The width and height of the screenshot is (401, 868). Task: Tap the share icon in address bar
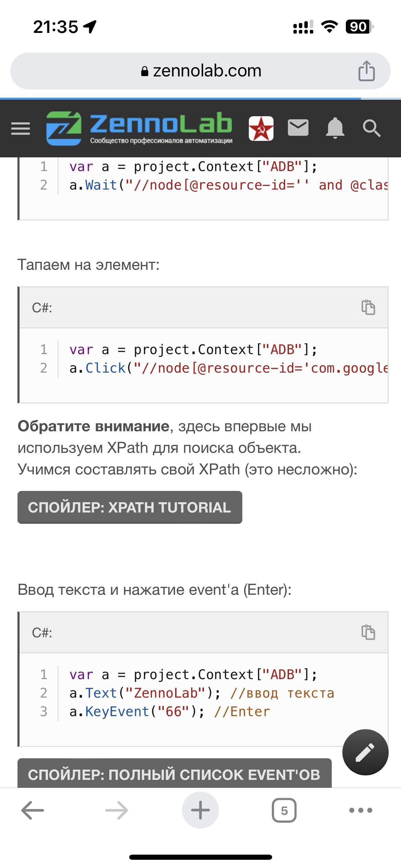[x=366, y=71]
